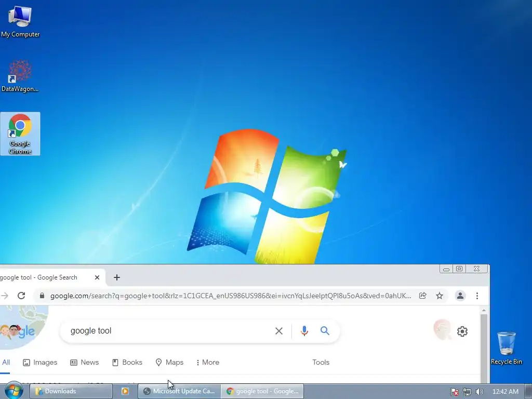
Task: Click the Show desktop button
Action: pyautogui.click(x=528, y=391)
